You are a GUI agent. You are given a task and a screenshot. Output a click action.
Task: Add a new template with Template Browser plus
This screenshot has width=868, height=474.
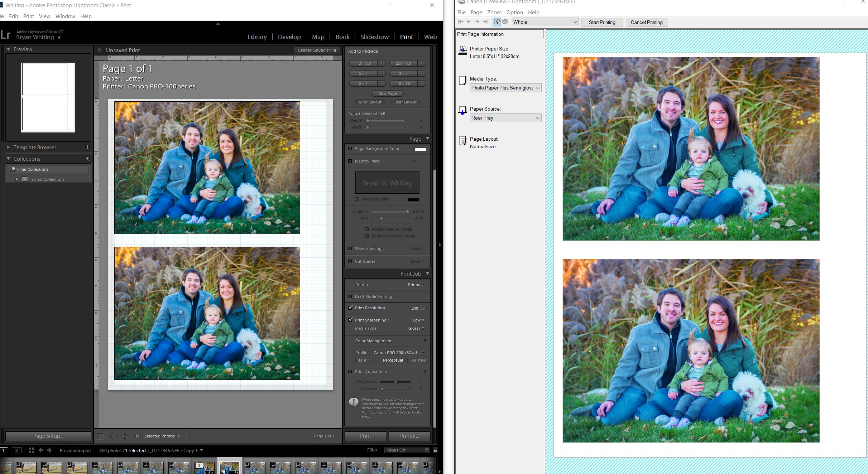pos(87,147)
